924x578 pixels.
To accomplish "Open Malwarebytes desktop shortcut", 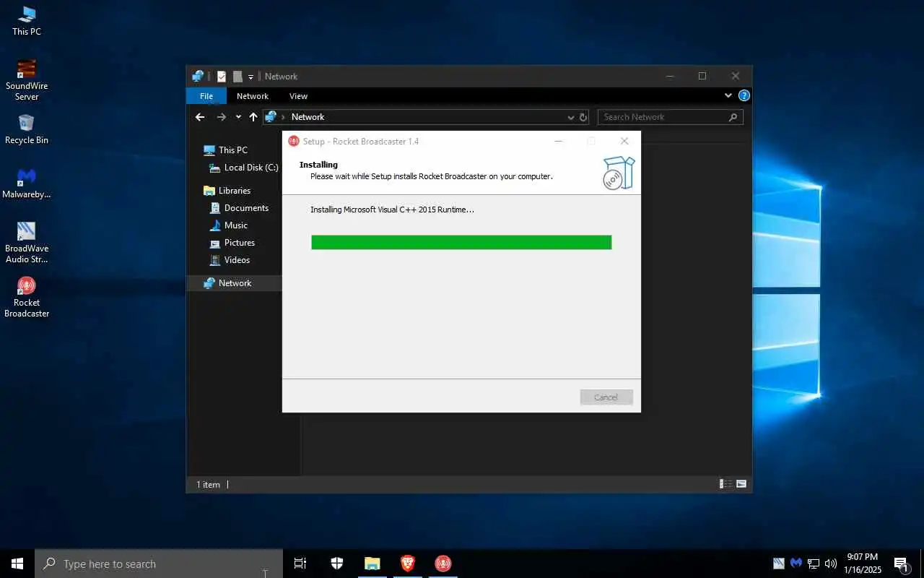I will pos(27,183).
